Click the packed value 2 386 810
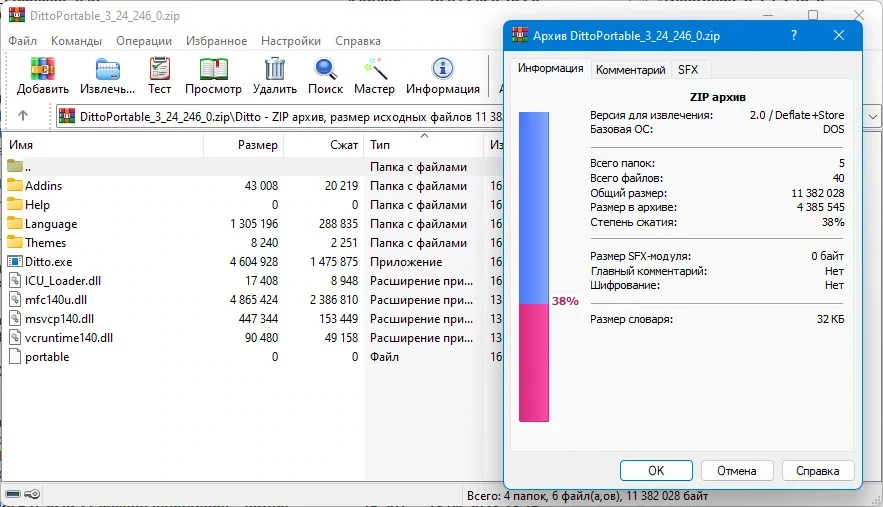Image resolution: width=883 pixels, height=507 pixels. [x=334, y=300]
